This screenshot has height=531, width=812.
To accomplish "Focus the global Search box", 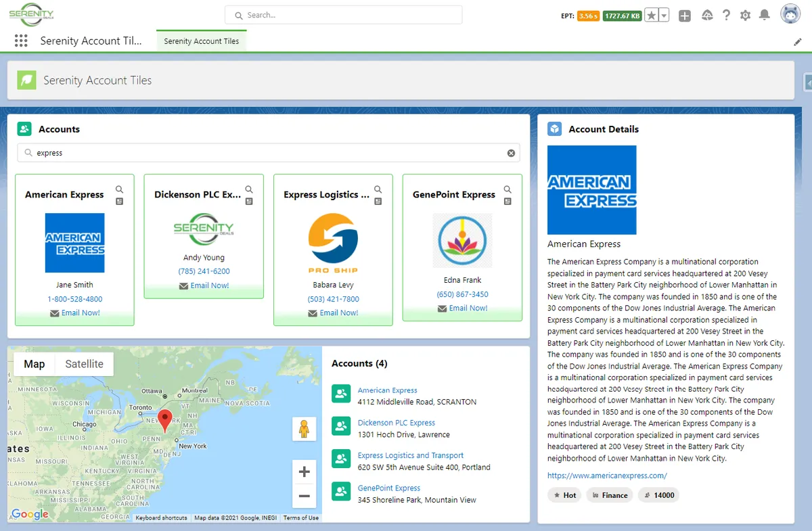I will (343, 15).
